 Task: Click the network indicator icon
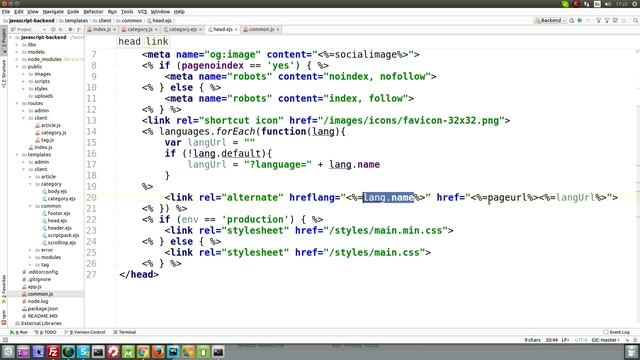coord(587,4)
